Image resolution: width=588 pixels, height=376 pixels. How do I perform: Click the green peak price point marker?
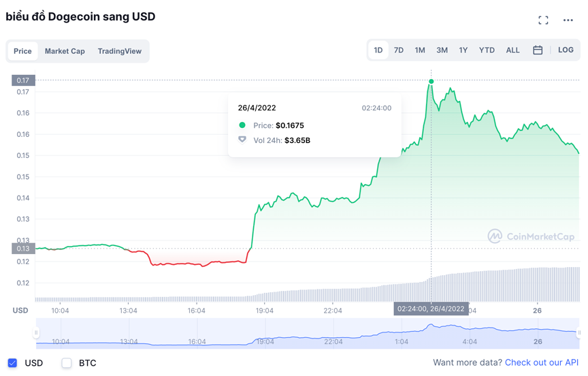coord(431,82)
